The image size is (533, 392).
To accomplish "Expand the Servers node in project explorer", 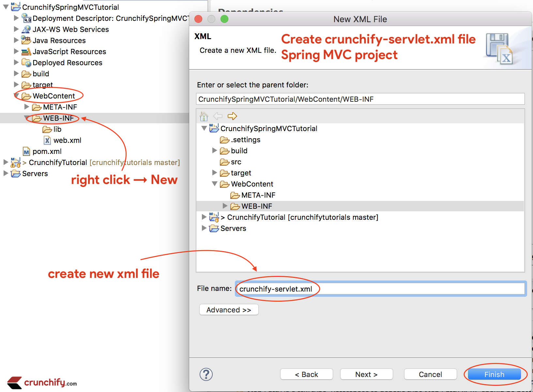I will 6,173.
